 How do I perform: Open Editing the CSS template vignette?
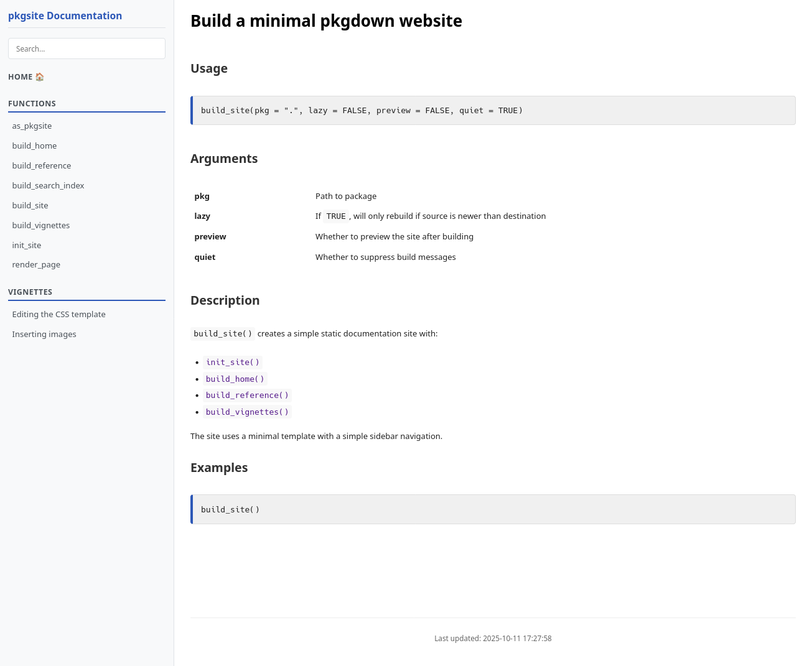pos(59,314)
